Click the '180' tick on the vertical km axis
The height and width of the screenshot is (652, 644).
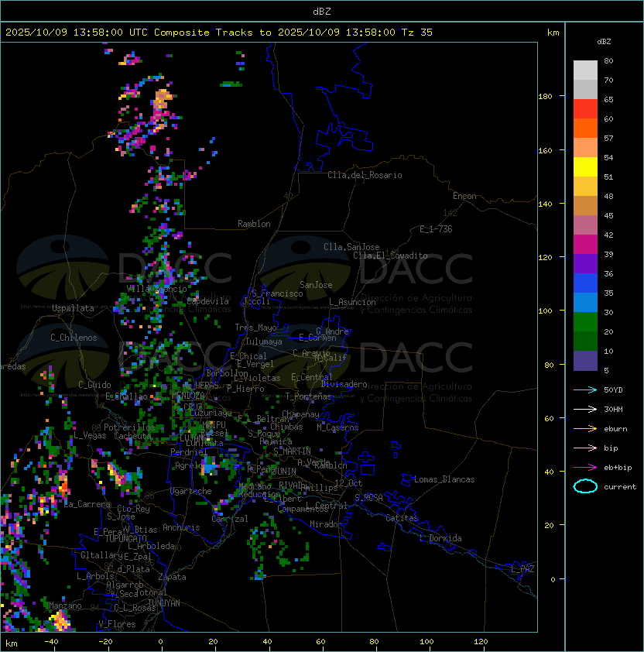pos(545,97)
